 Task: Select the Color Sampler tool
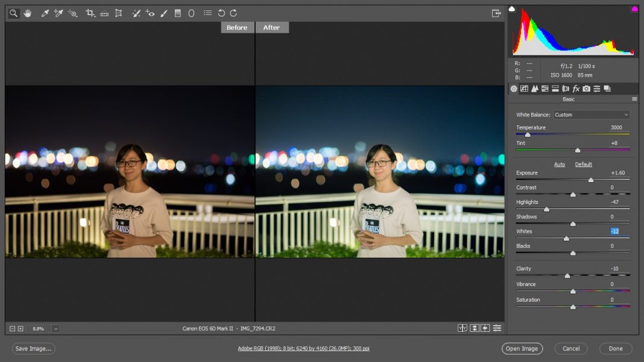[x=58, y=13]
